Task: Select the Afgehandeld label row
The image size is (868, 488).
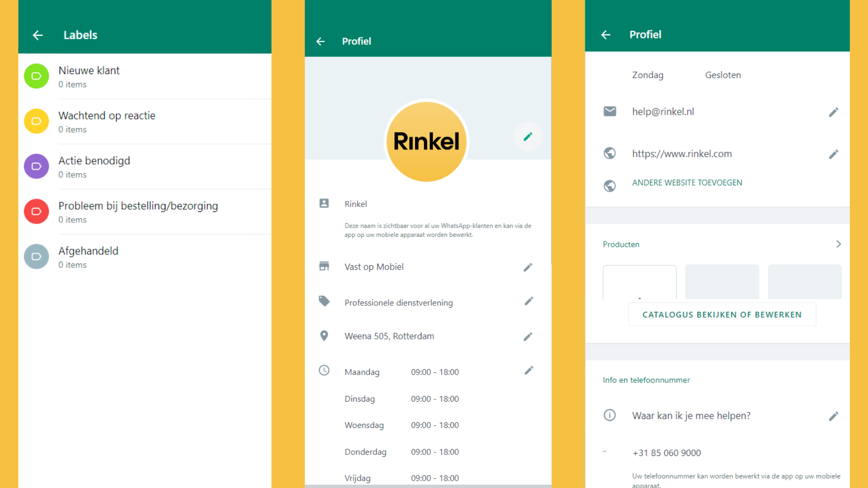Action: coord(145,257)
